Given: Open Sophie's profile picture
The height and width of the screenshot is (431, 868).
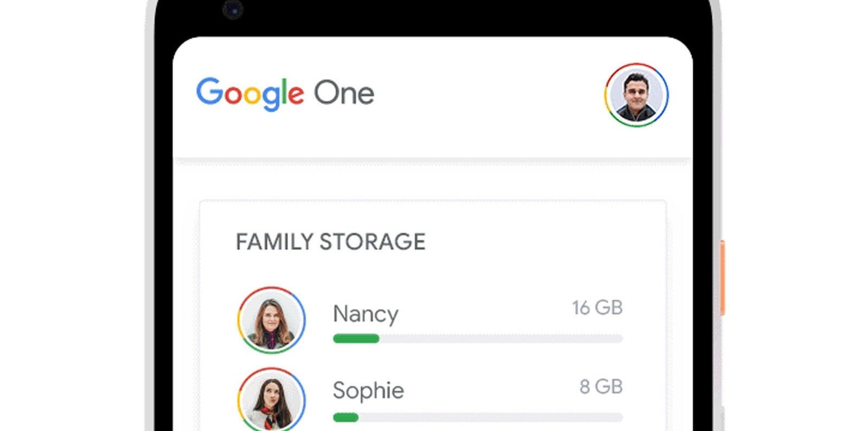Looking at the screenshot, I should (x=271, y=400).
